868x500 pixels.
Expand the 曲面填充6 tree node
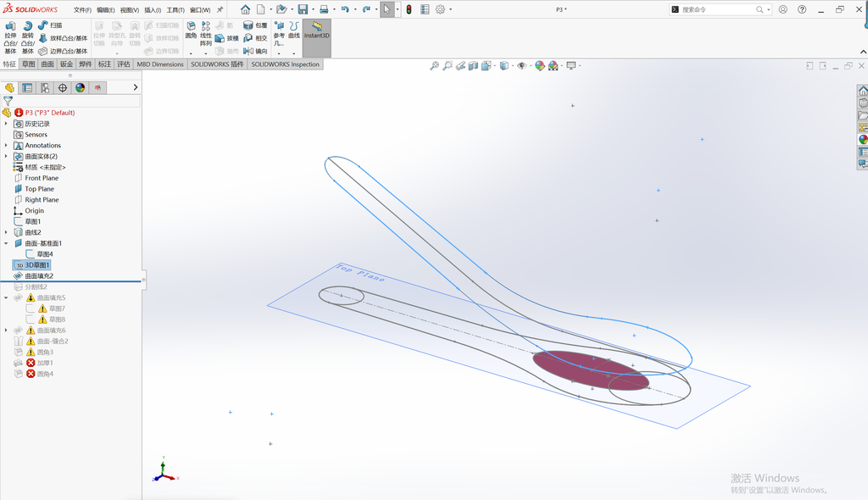click(x=6, y=331)
